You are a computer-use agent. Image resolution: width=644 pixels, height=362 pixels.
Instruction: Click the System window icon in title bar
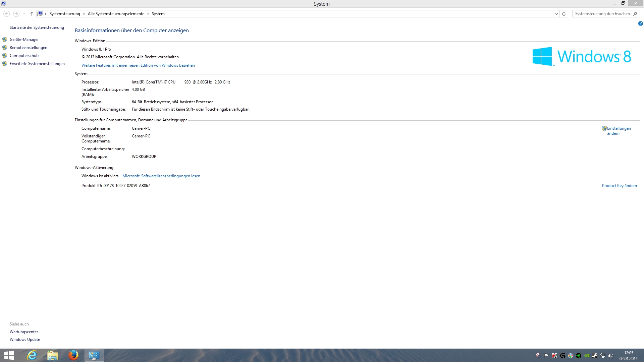(3, 4)
